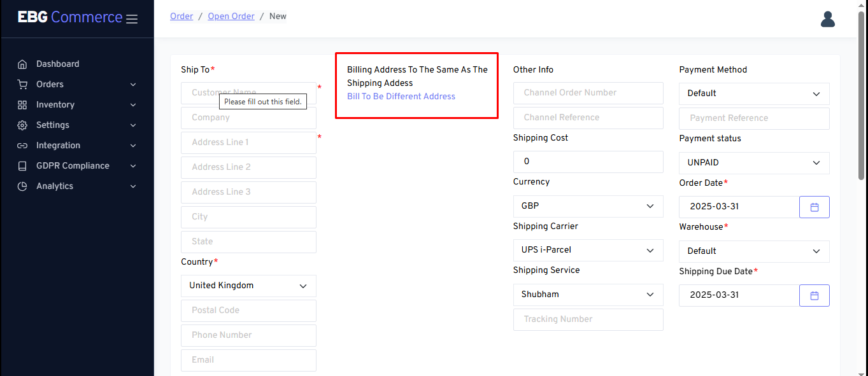The height and width of the screenshot is (376, 868).
Task: Click Bill To Be Different Address link
Action: coord(401,97)
